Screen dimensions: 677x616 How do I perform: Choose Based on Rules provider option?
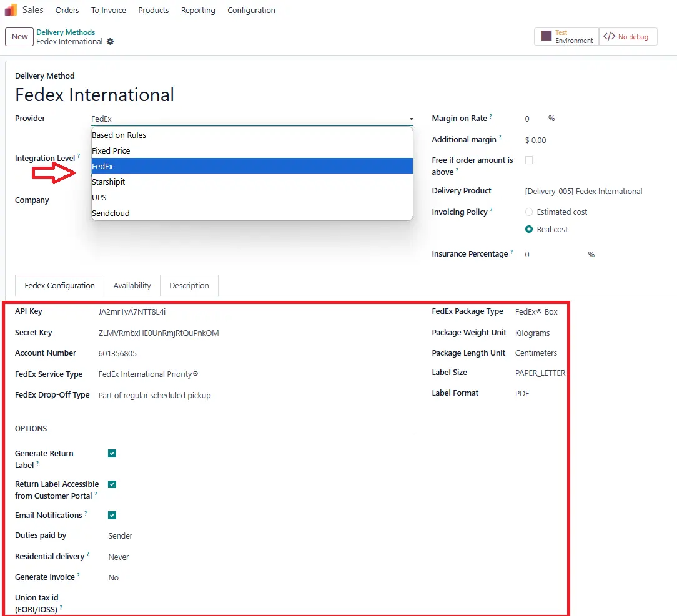coord(252,135)
